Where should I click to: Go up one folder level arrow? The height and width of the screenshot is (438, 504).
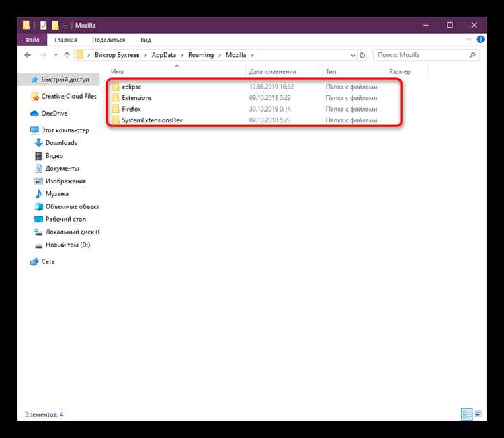tap(67, 55)
